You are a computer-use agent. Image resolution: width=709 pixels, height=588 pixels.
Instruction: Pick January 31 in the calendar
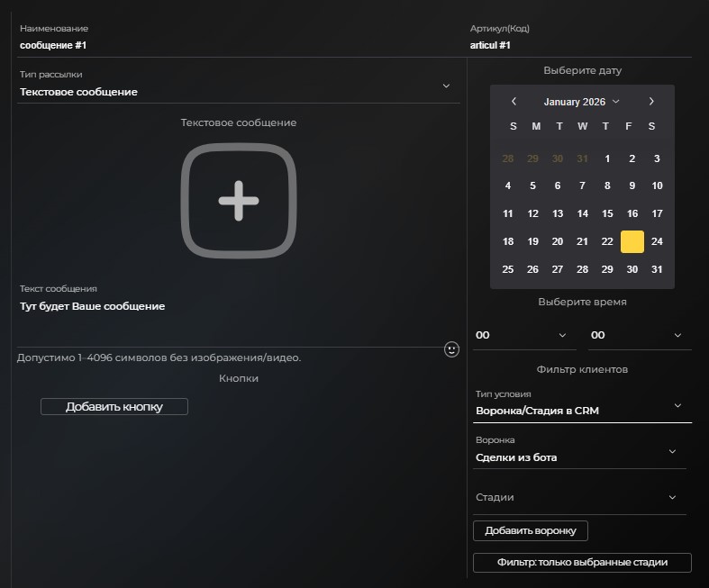click(x=657, y=269)
